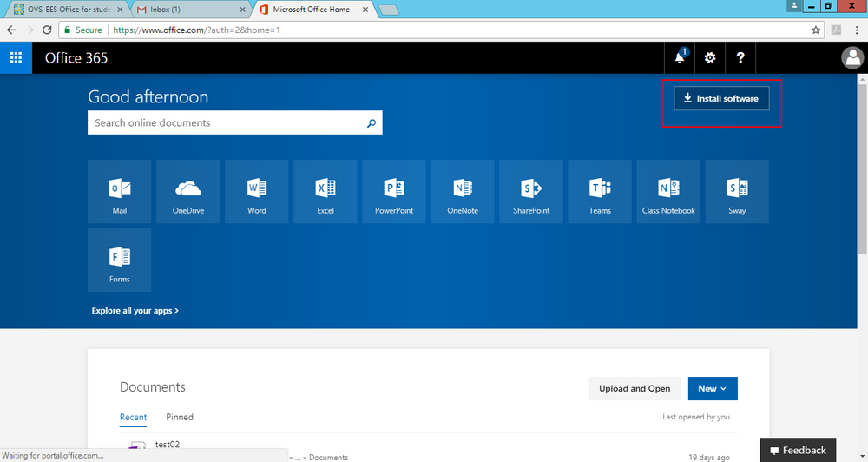
Task: Launch the Class Notebook app tile
Action: (x=668, y=192)
